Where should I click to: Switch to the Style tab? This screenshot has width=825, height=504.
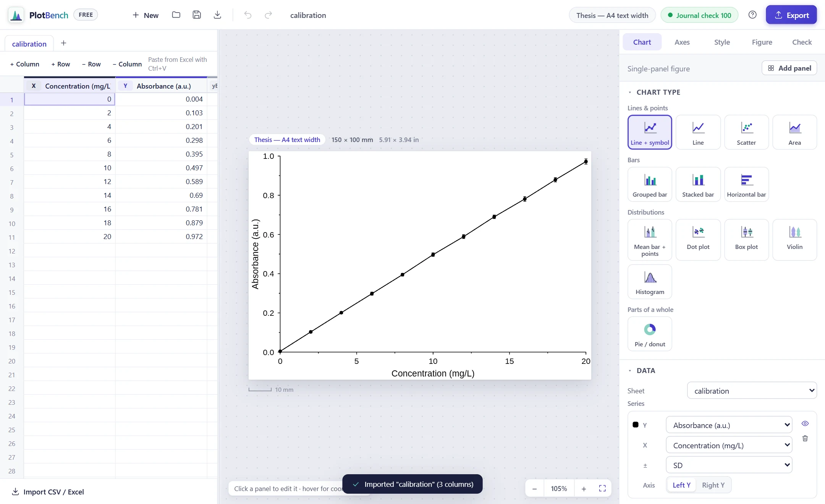coord(722,42)
